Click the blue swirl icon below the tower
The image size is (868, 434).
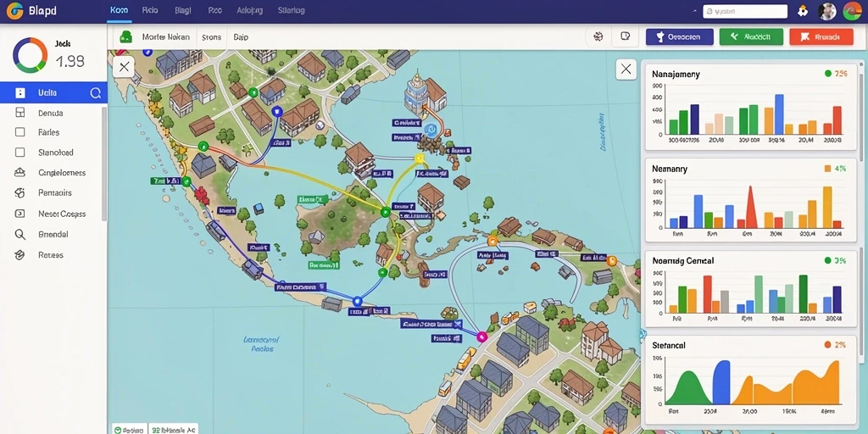coord(430,130)
